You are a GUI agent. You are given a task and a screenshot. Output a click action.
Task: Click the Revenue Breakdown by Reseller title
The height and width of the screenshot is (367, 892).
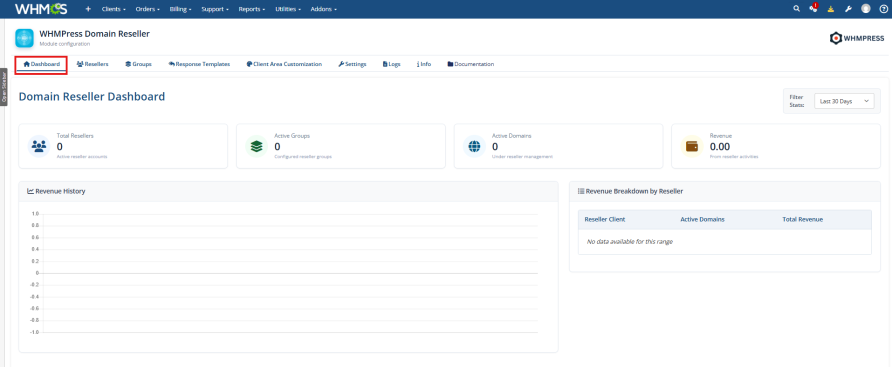pos(634,191)
